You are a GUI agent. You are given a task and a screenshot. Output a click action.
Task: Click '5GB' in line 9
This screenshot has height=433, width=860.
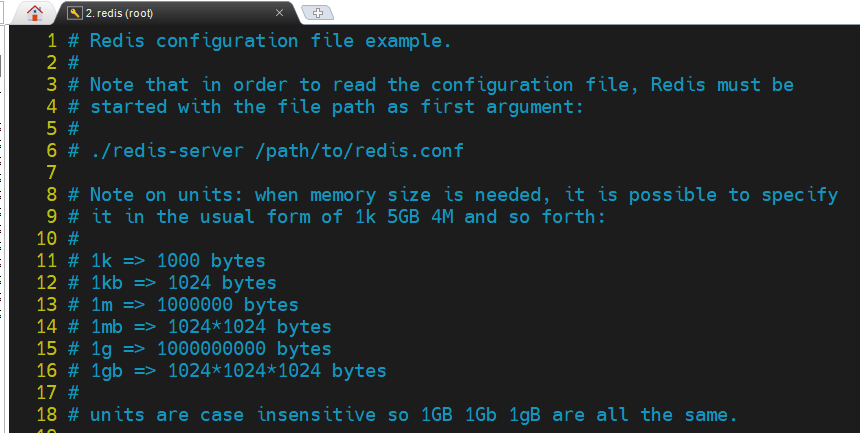point(403,217)
